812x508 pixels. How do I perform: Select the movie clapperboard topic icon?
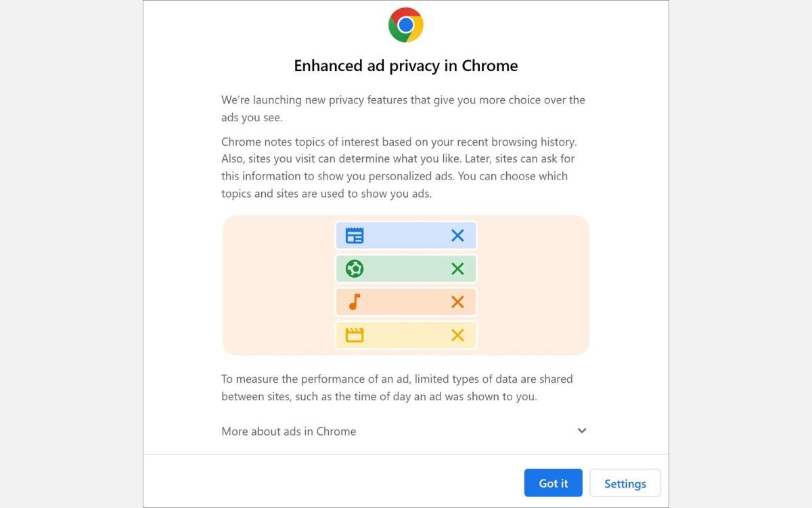355,335
